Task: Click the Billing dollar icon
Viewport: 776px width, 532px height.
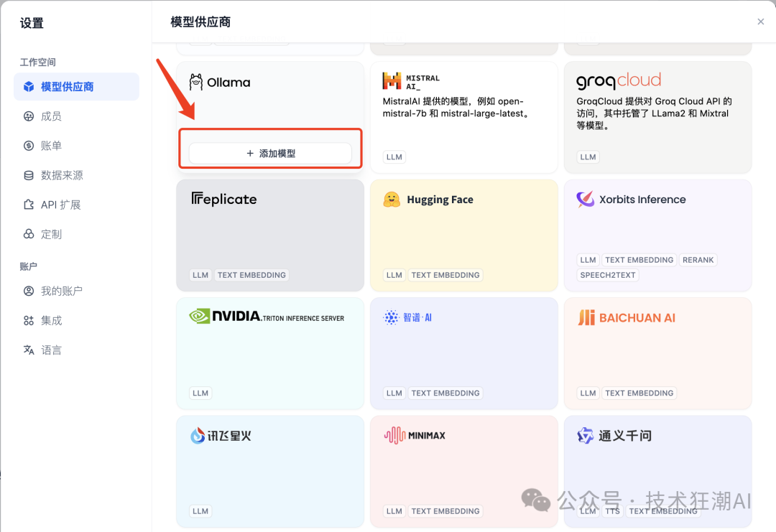Action: tap(29, 146)
